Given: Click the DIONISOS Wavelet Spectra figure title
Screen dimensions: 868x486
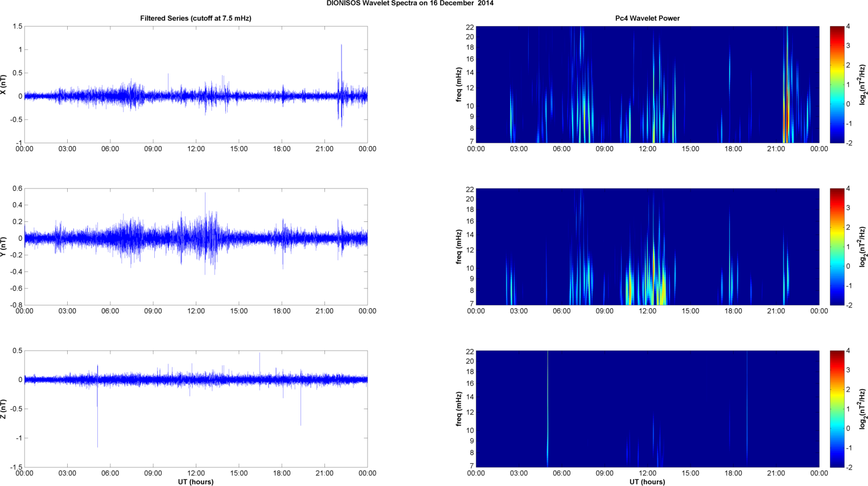Looking at the screenshot, I should coord(410,3).
